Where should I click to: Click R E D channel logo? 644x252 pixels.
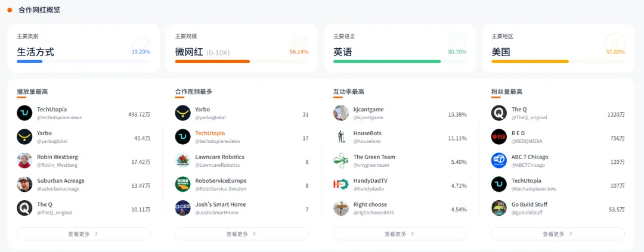(499, 136)
